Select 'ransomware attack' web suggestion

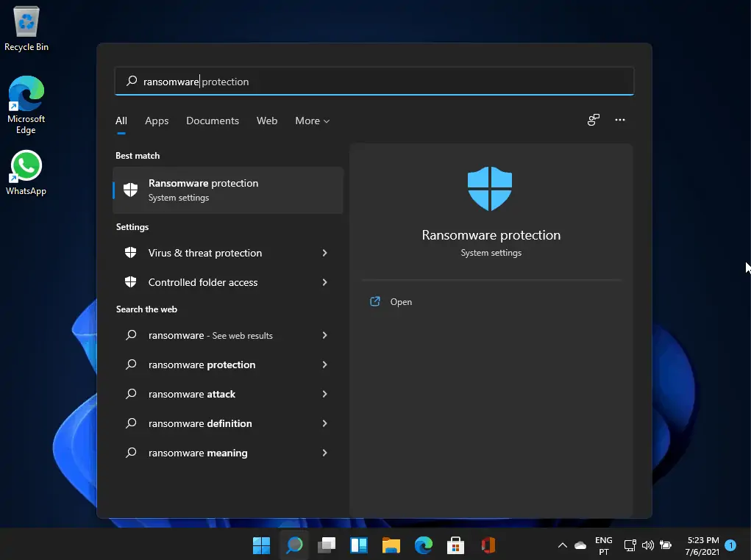228,394
